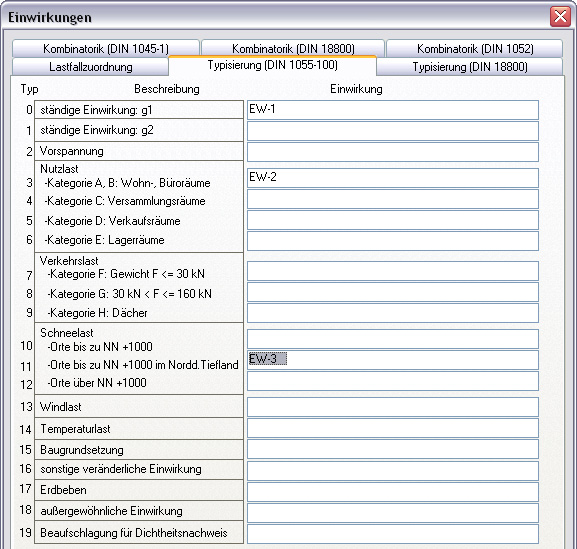Click the 'Baugrundsetzung' description cell
577x549 pixels.
139,450
